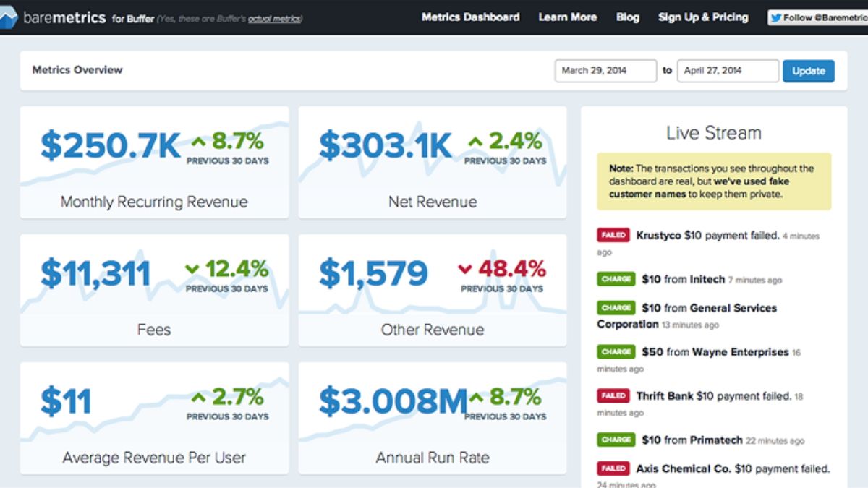
Task: Click the red down arrow on Other Revenue
Action: (x=464, y=270)
